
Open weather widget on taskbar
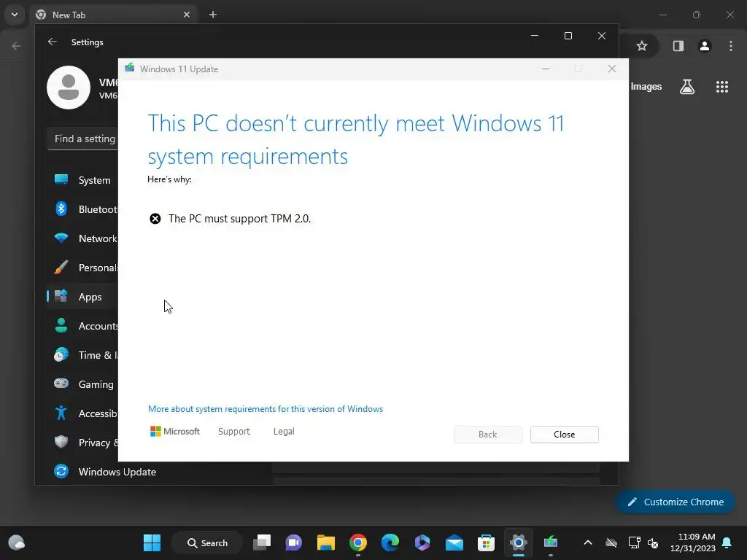[17, 542]
